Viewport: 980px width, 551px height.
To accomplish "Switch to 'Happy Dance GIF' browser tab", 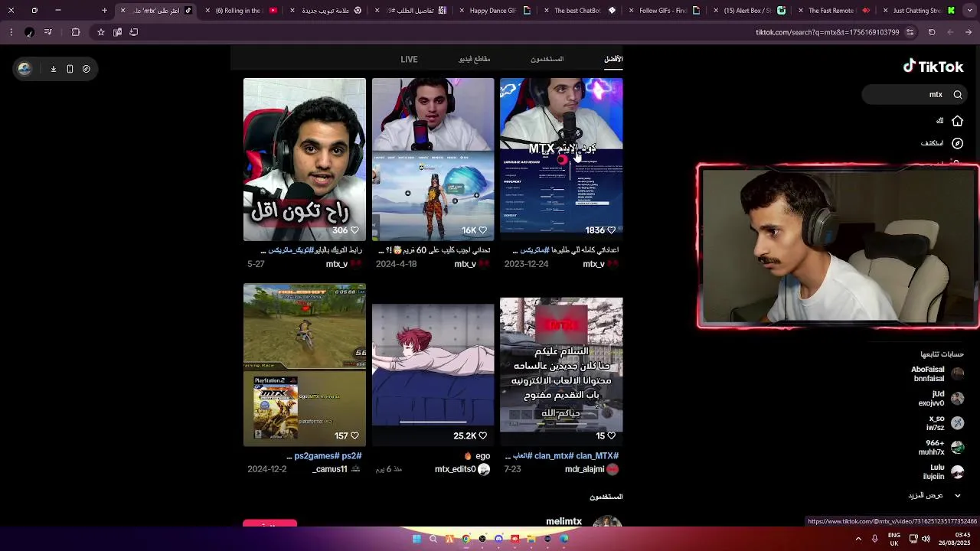I will [x=498, y=11].
